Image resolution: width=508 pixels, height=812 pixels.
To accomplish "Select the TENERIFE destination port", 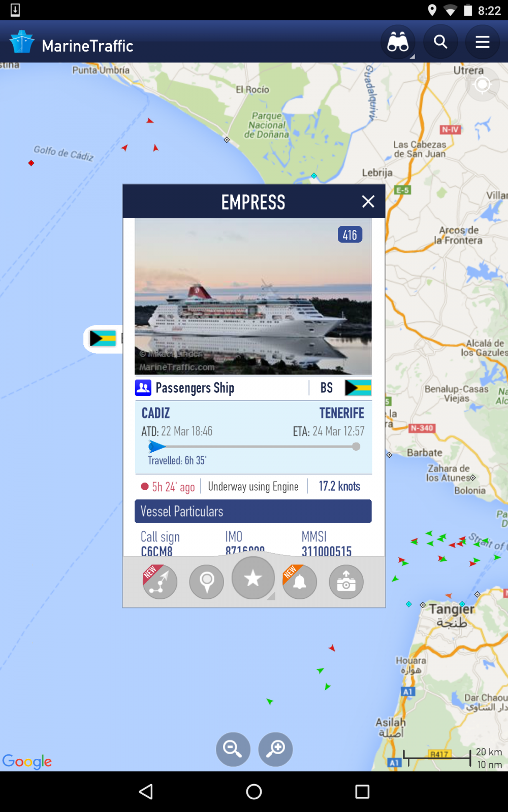I will (x=342, y=413).
